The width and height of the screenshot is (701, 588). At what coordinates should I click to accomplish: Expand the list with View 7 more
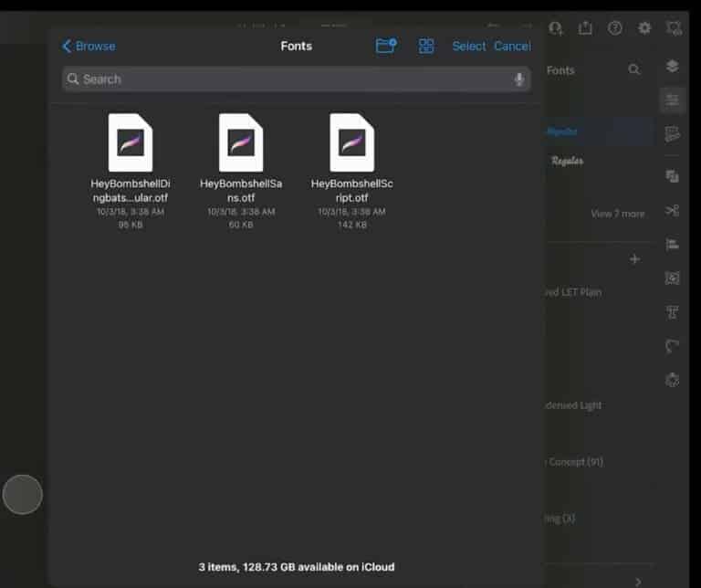point(617,214)
